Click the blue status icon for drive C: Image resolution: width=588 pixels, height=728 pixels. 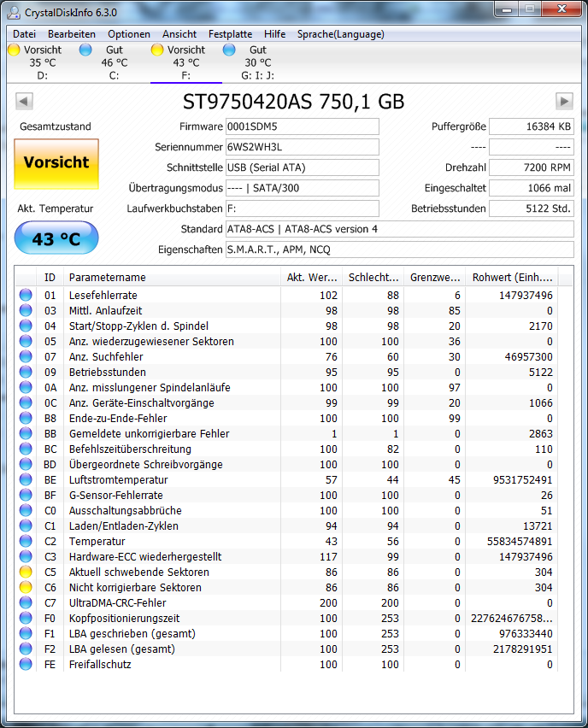85,50
